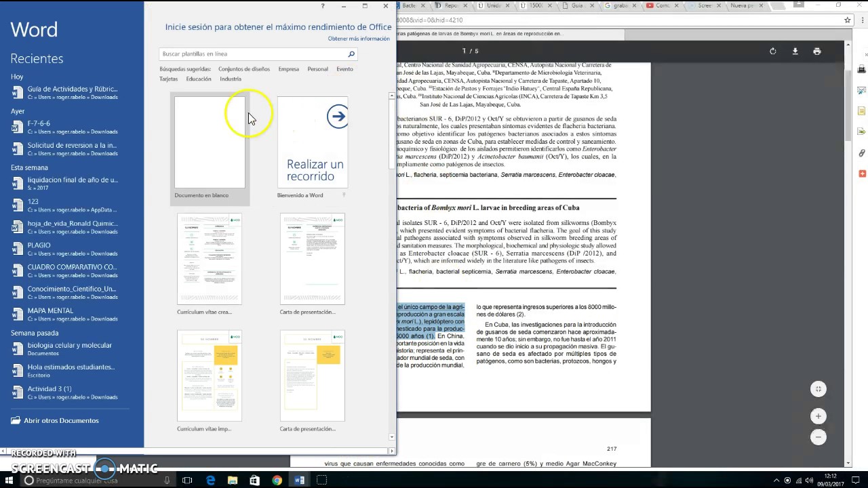
Task: Open recent file Conocimiento_Cientifico_Un...
Action: tap(72, 292)
